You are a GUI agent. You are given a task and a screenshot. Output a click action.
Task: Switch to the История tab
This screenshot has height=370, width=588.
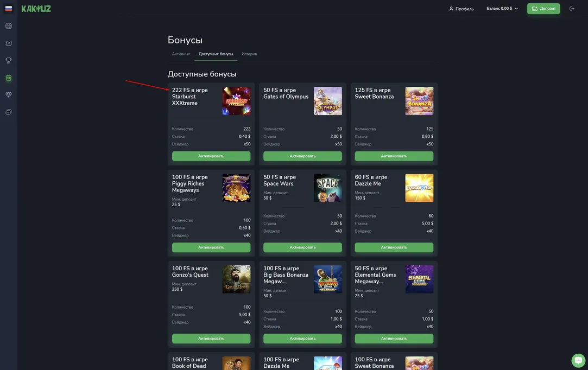[249, 54]
